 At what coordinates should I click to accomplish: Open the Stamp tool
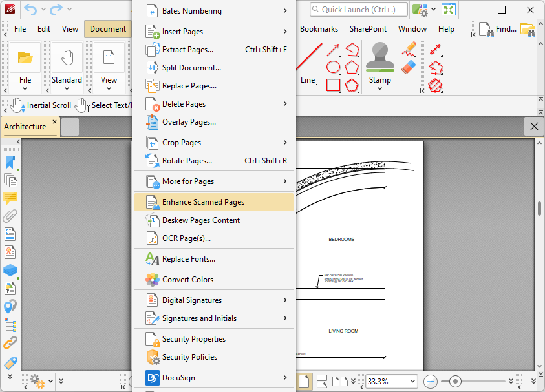pos(379,66)
